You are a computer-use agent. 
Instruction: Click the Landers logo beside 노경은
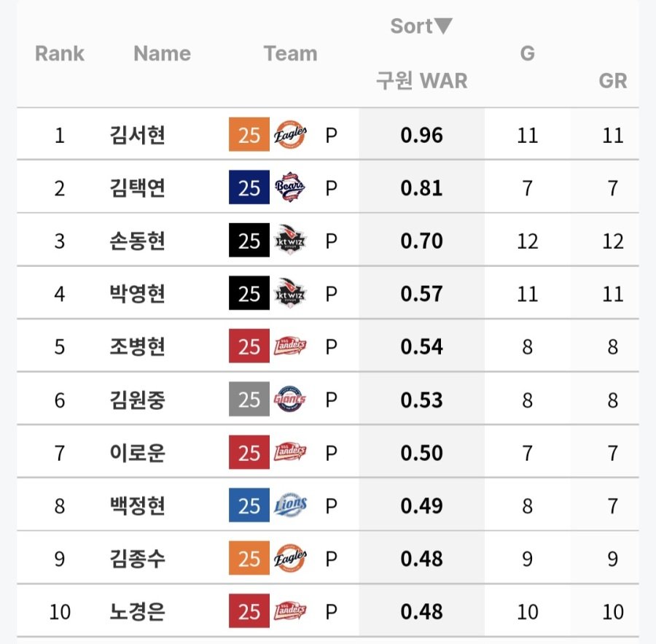(x=290, y=611)
